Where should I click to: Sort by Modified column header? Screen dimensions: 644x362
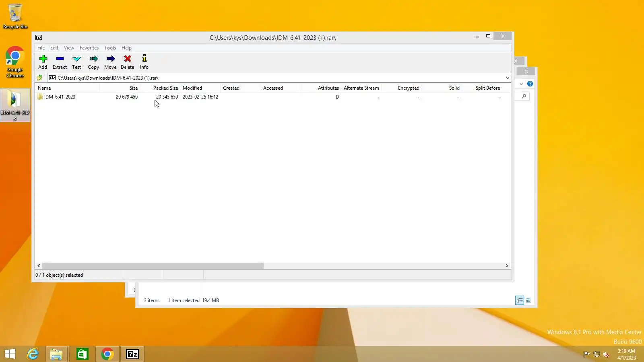coord(200,88)
